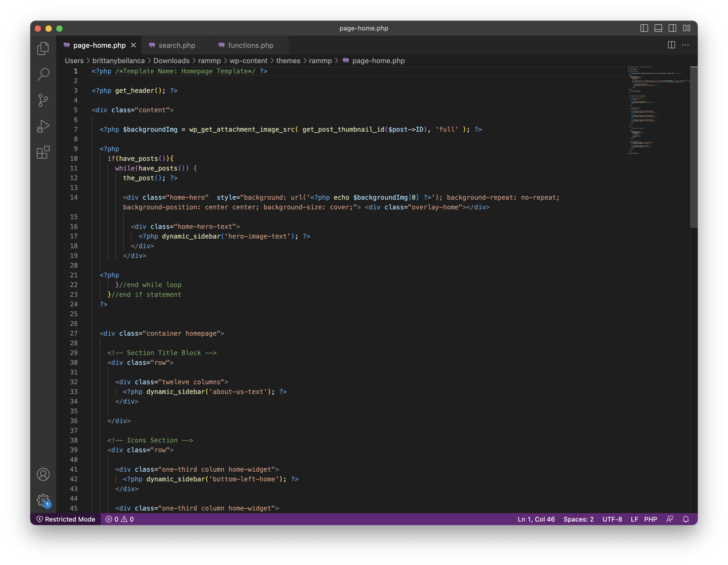Viewport: 728px width, 565px height.
Task: Select language mode PHP in status bar
Action: [650, 519]
